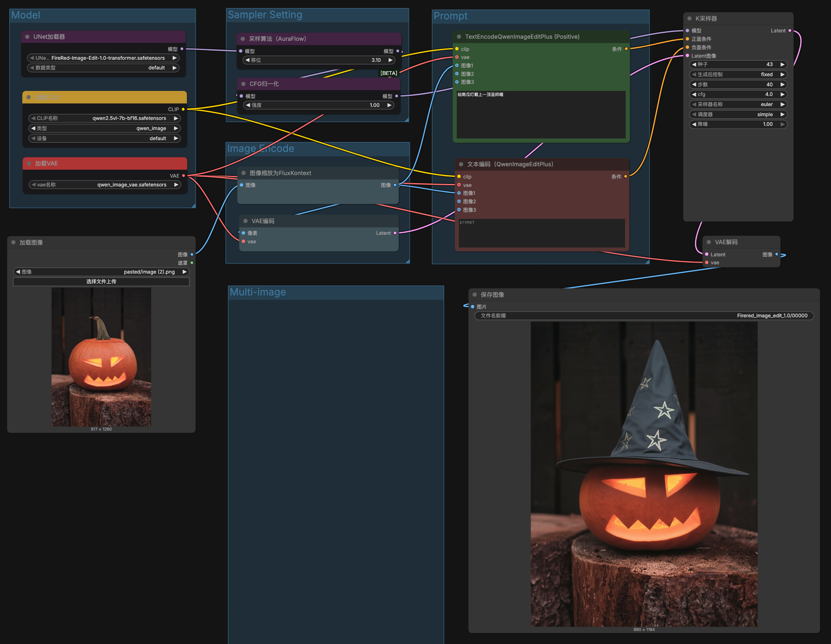Collapse the K采样器 node via its header dot
Viewport: 831px width, 644px height.
tap(690, 19)
